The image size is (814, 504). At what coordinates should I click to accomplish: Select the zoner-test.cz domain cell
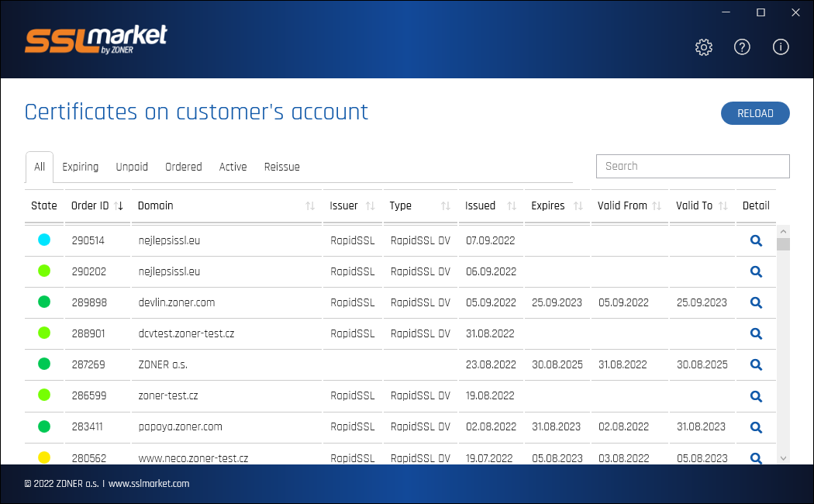click(x=168, y=396)
